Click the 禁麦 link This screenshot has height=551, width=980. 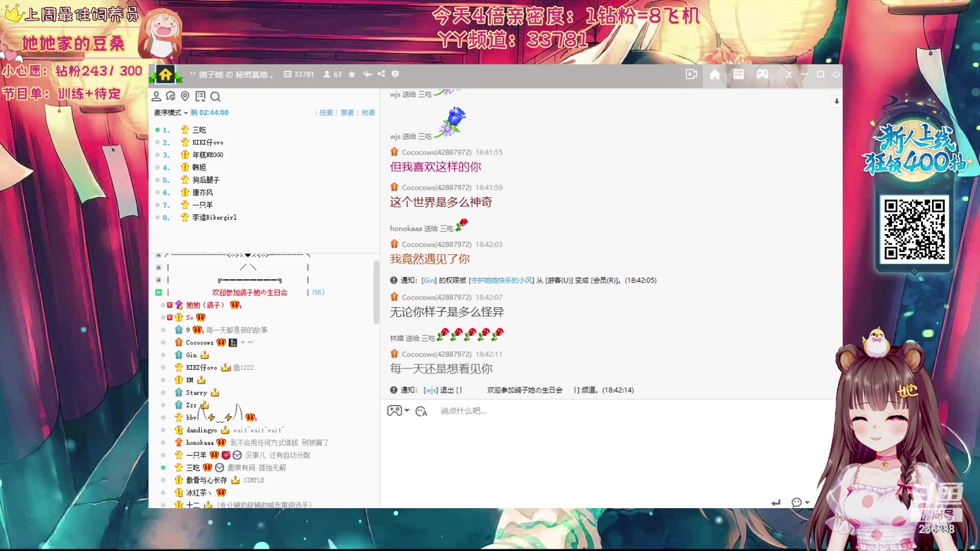coord(347,113)
